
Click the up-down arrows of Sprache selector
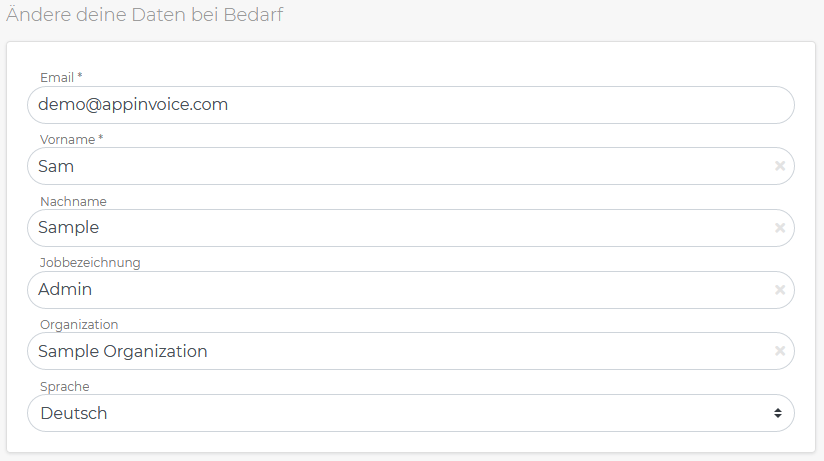click(x=778, y=413)
